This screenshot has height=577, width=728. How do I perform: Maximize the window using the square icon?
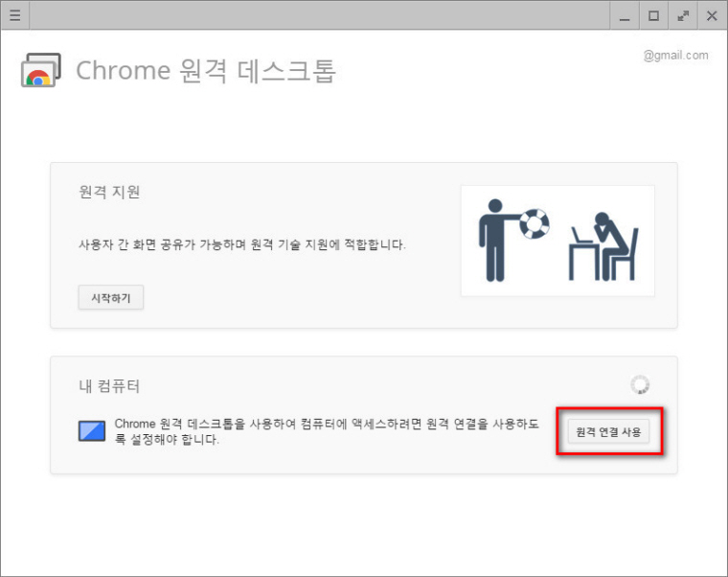point(653,15)
